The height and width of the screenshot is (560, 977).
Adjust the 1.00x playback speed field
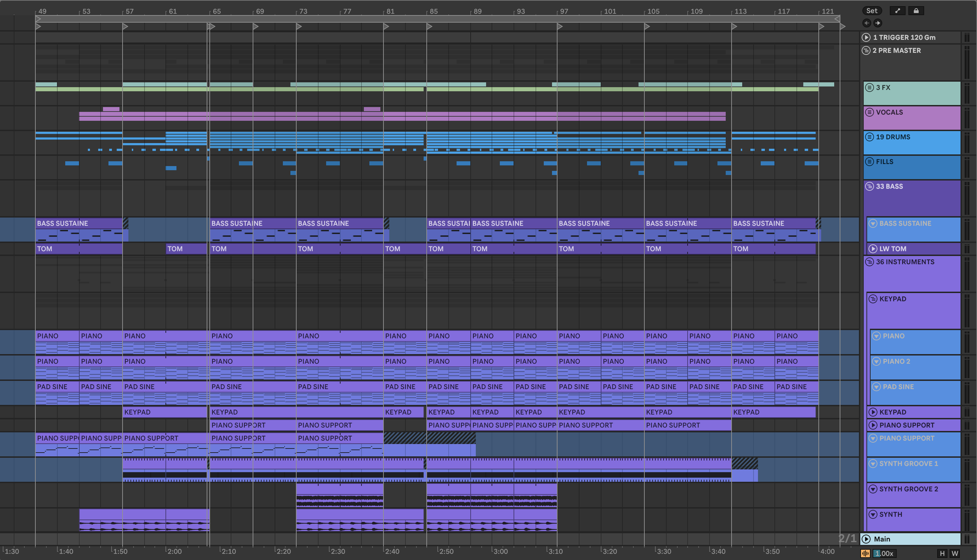click(884, 553)
